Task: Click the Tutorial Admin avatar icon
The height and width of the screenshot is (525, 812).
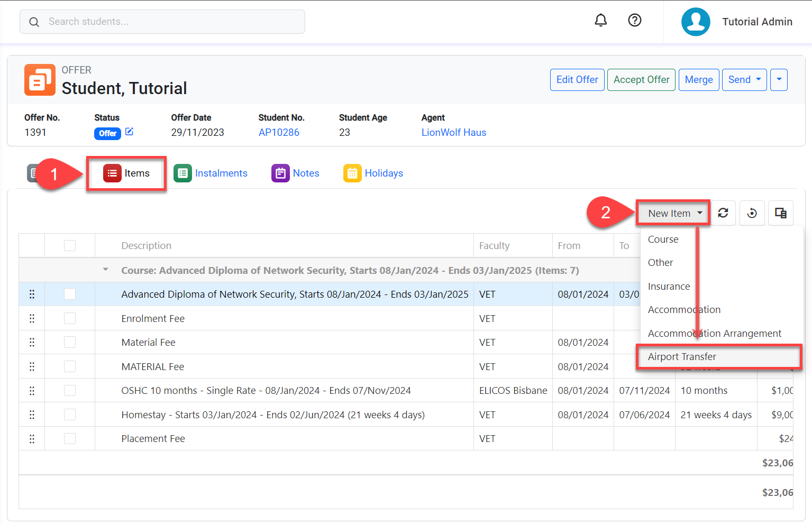Action: [695, 22]
